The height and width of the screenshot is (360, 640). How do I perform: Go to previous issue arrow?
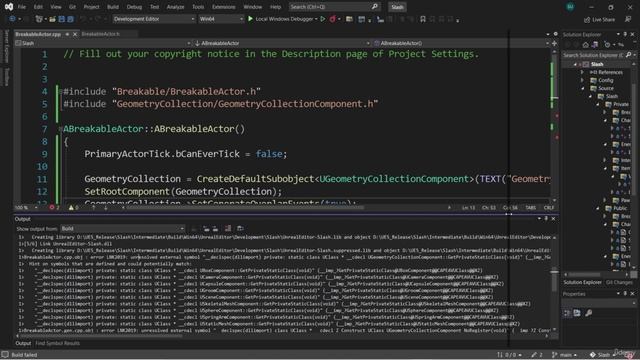[93, 208]
